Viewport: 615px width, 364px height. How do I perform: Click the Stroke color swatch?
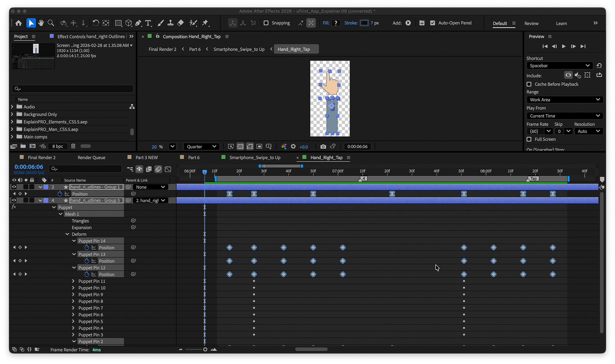coord(364,23)
